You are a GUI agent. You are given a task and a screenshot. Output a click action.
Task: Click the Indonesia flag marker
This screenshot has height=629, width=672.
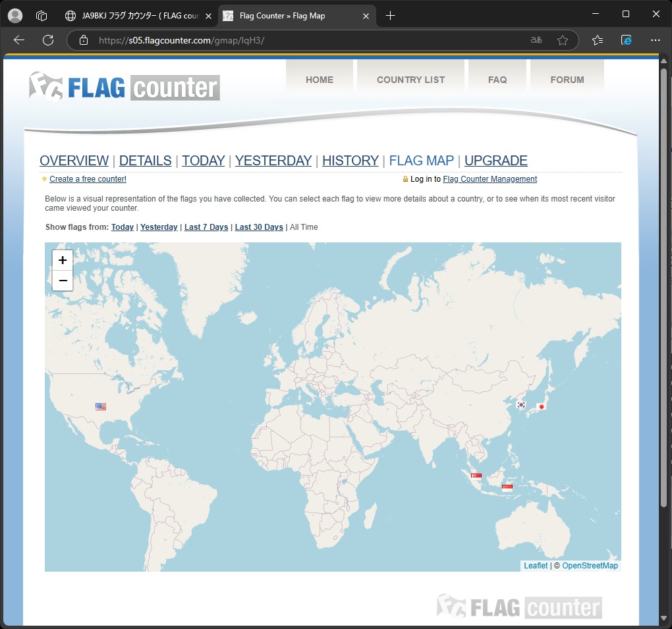click(507, 487)
